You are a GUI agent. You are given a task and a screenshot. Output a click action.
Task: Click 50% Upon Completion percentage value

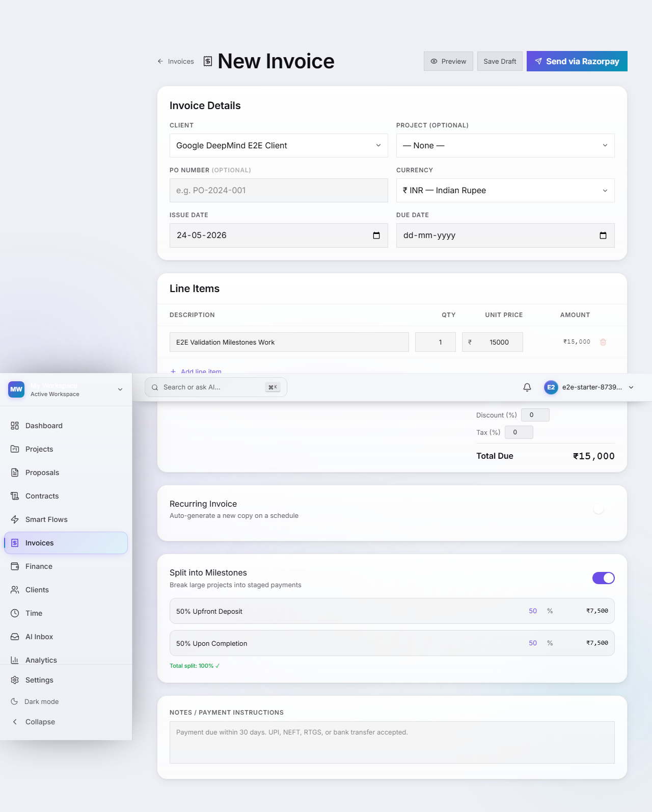(533, 643)
